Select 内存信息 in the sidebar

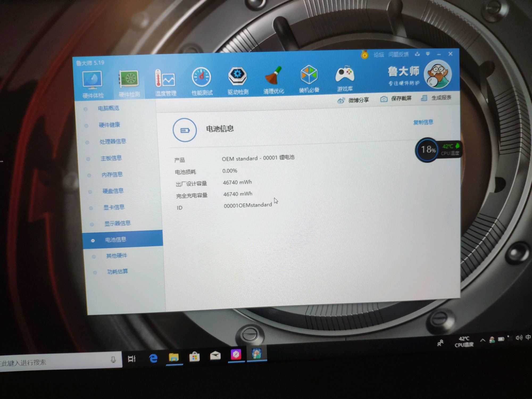pyautogui.click(x=112, y=174)
